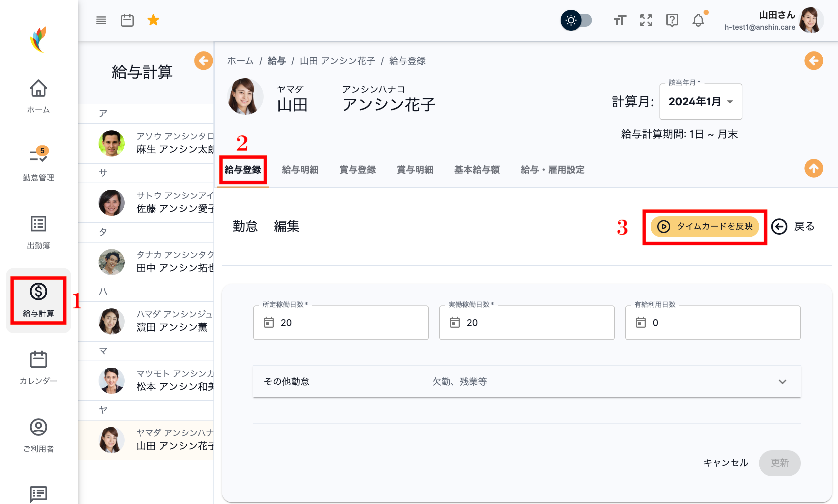Collapse the 給与計算 staff list panel
The width and height of the screenshot is (838, 504).
coord(203,61)
